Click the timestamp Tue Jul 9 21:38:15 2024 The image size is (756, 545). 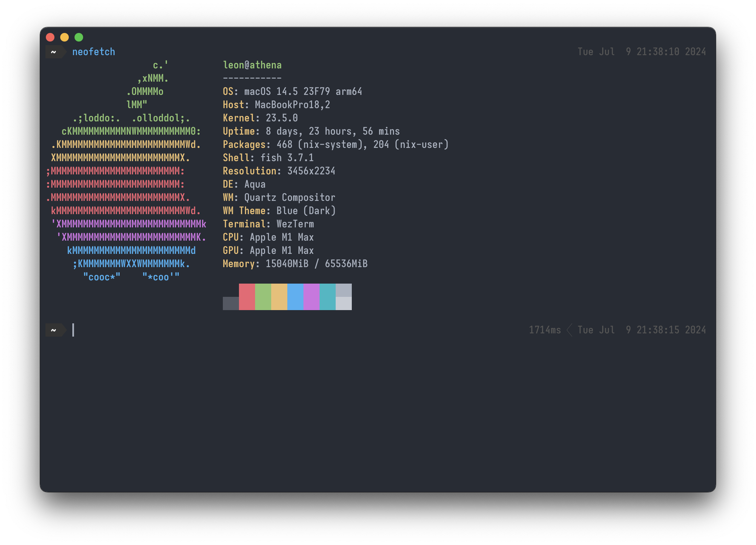(x=642, y=330)
